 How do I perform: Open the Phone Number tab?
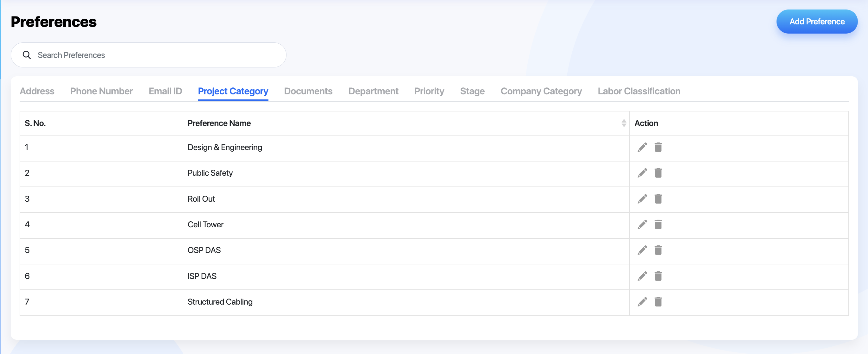point(101,91)
